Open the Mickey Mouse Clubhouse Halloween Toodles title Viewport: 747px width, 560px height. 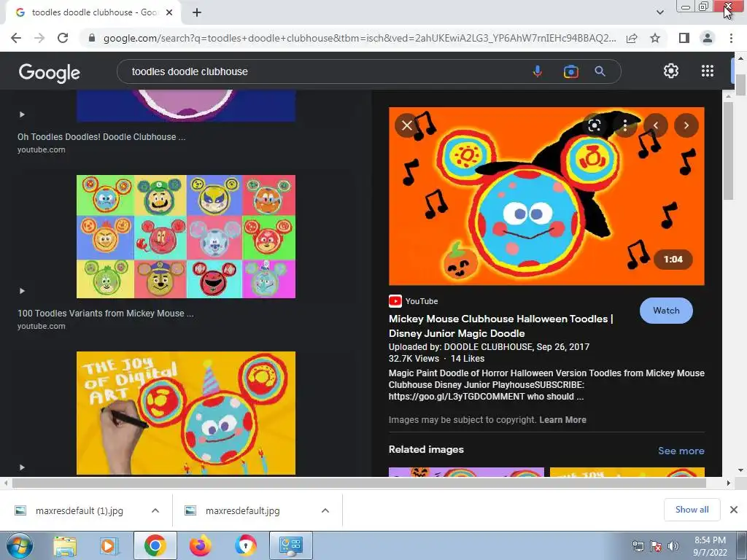(x=500, y=326)
